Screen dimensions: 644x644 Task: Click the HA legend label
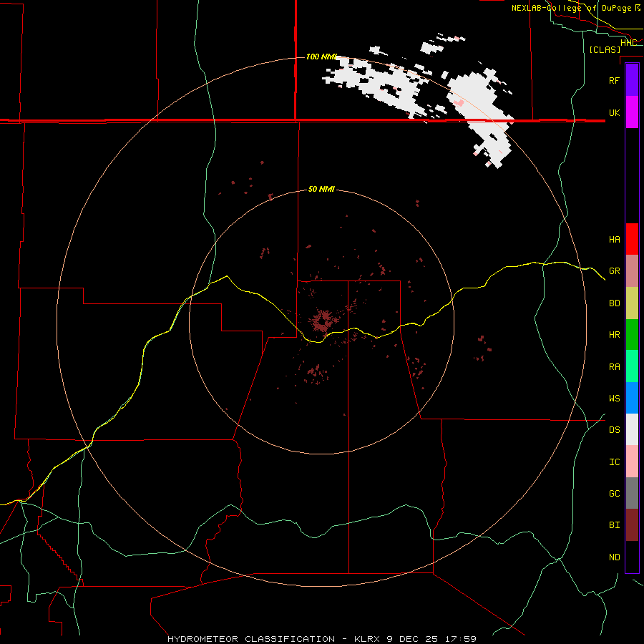[x=615, y=240]
